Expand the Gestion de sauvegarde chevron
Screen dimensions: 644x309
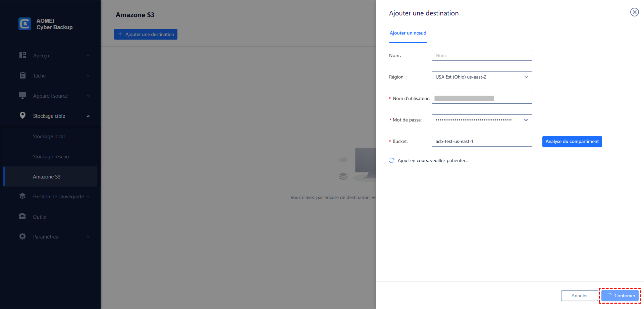pyautogui.click(x=88, y=197)
